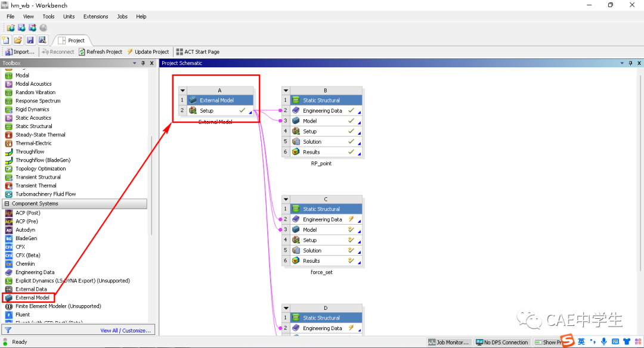Click the Toolbox filter funnel icon
Viewport: 644px width, 348px height.
click(8, 330)
